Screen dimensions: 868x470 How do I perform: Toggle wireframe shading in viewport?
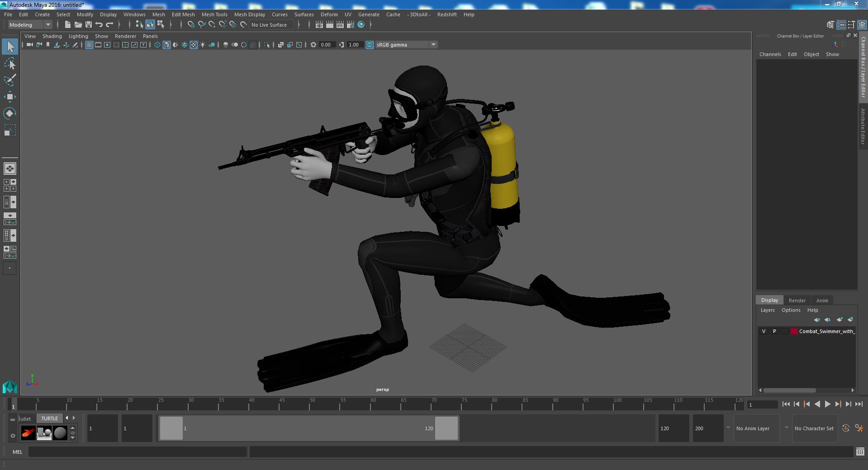pos(157,45)
